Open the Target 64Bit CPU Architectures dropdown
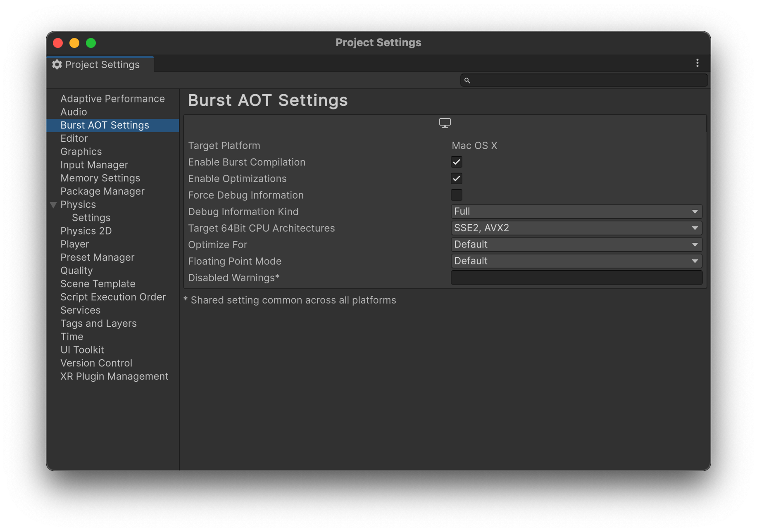Image resolution: width=757 pixels, height=532 pixels. [x=576, y=228]
